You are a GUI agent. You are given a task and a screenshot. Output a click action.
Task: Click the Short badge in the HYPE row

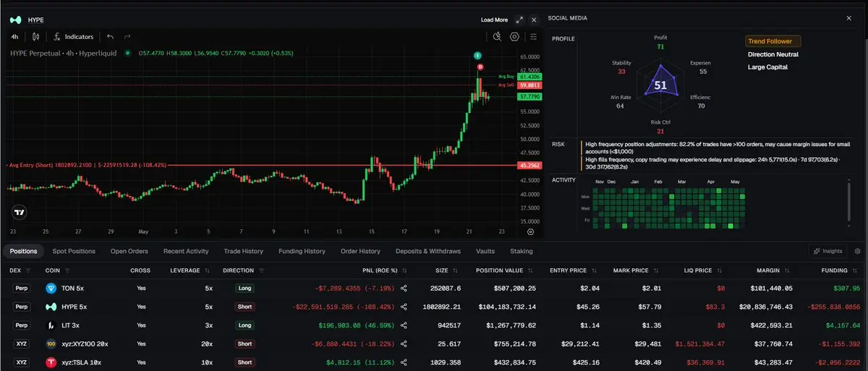coord(244,307)
